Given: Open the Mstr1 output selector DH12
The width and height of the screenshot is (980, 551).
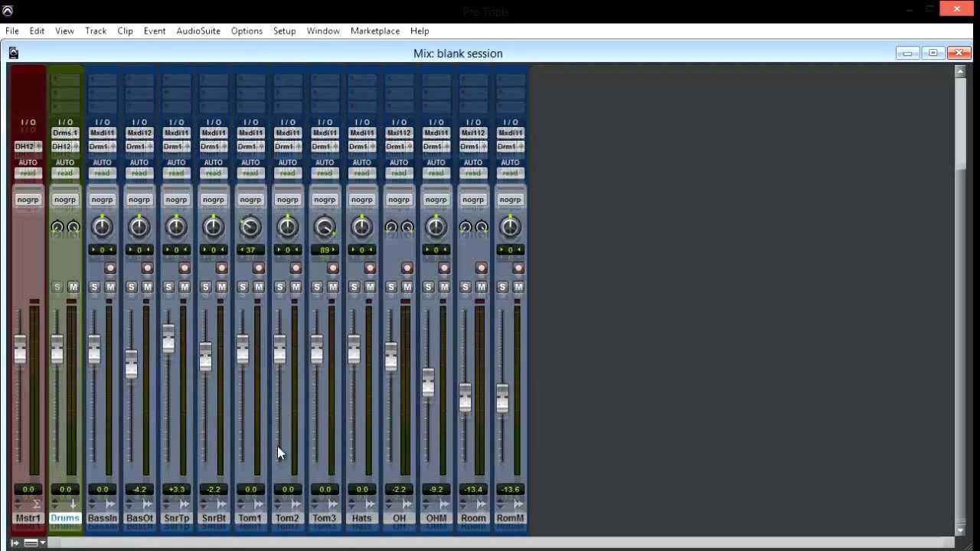Looking at the screenshot, I should 28,146.
